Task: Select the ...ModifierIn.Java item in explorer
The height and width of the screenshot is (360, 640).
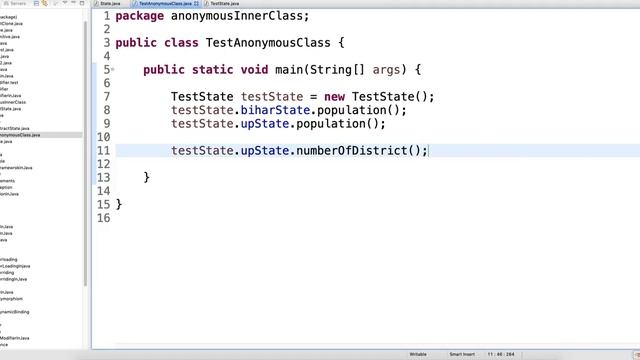Action: coord(15,338)
